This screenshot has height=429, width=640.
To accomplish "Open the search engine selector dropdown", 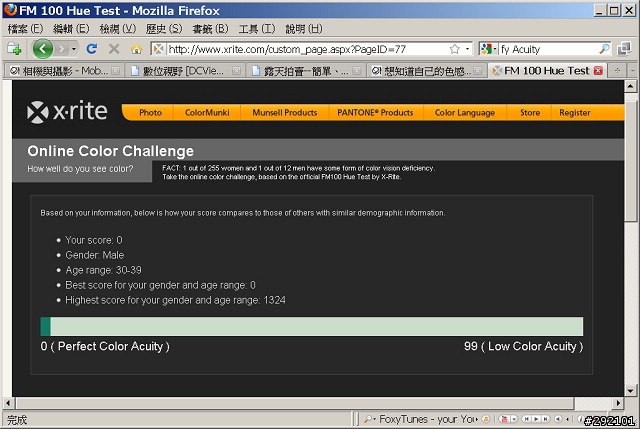I will pyautogui.click(x=488, y=49).
